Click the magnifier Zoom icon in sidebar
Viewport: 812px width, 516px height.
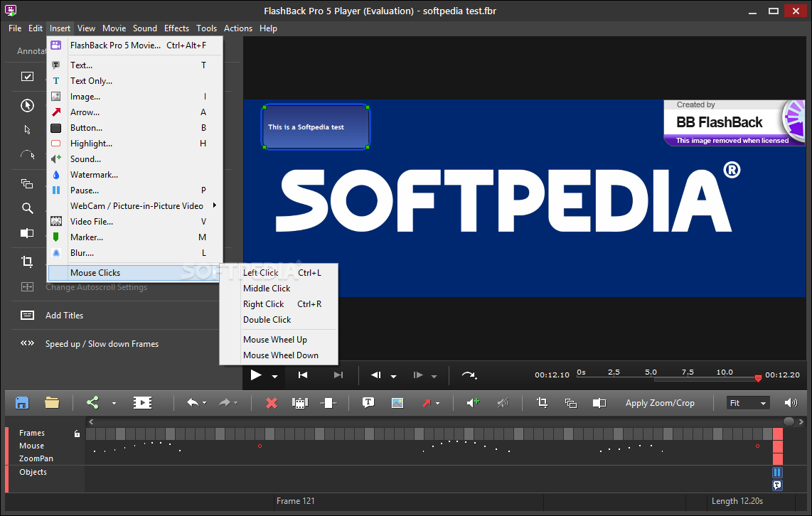coord(27,208)
